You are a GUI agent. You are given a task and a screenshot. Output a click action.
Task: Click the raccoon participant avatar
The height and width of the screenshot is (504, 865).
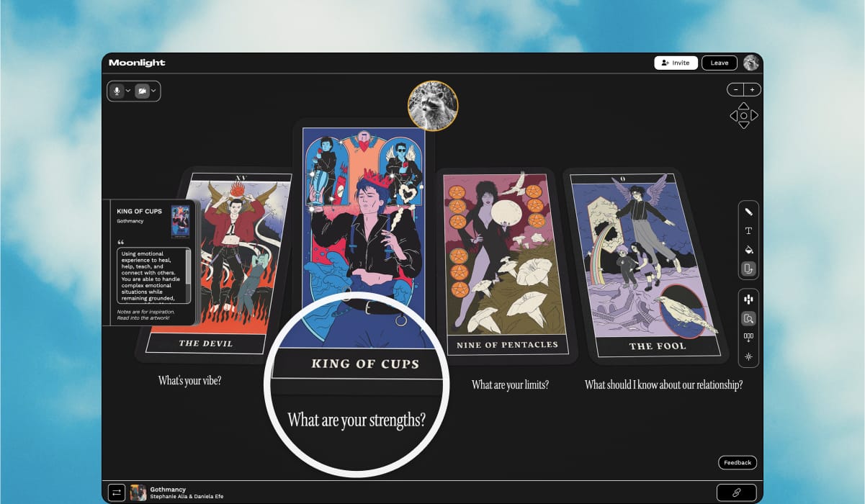coord(433,105)
